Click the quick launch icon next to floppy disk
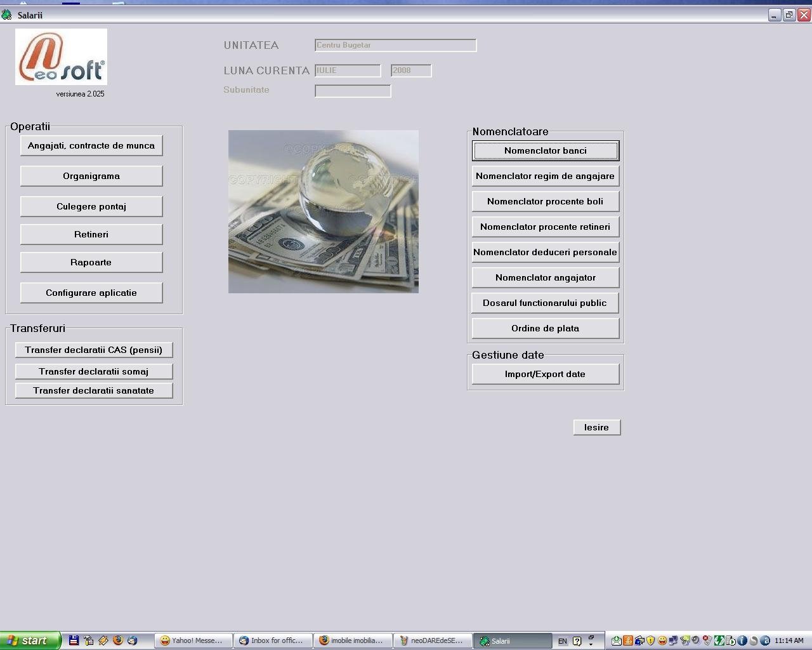Screen dimensions: 812x650 (88, 640)
